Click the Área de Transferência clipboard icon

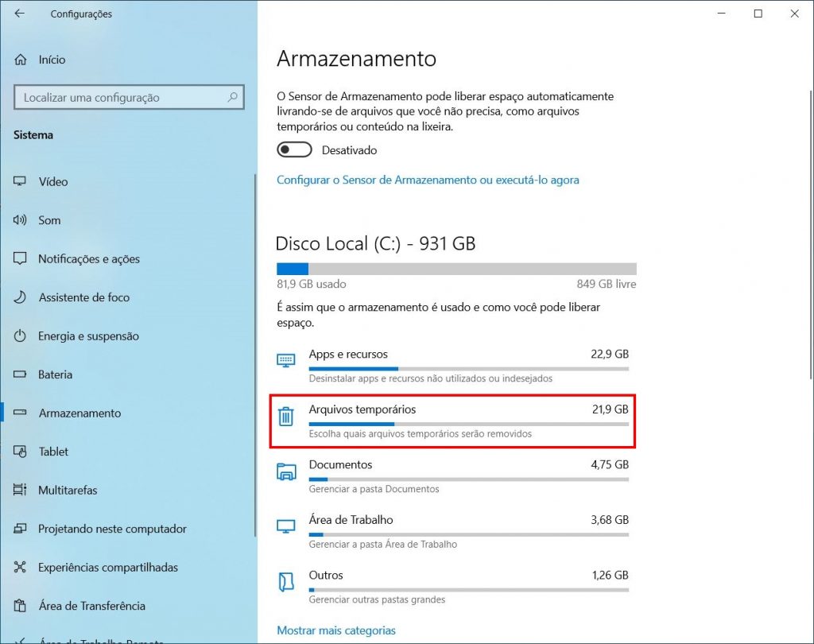20,606
